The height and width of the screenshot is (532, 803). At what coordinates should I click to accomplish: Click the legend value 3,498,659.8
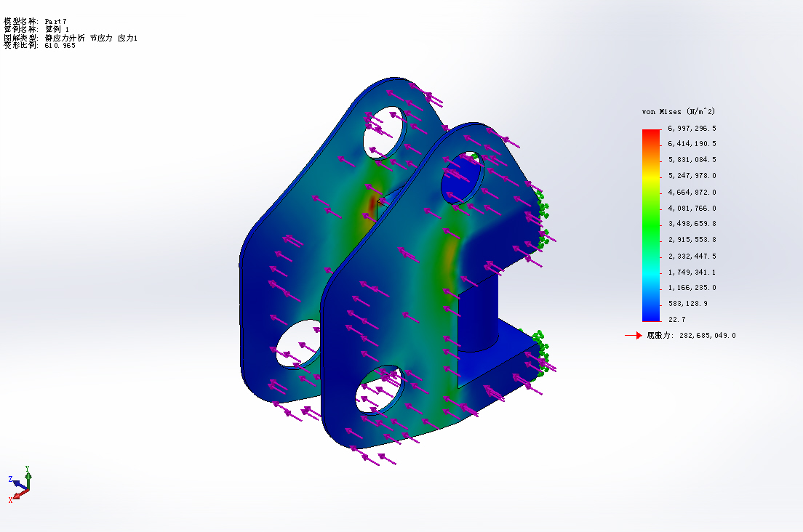(692, 224)
